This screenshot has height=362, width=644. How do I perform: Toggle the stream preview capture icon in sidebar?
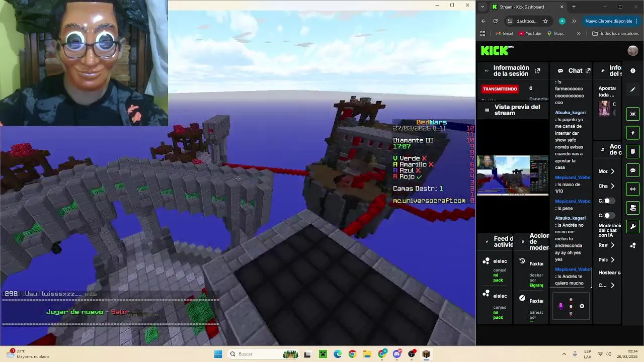(x=633, y=114)
